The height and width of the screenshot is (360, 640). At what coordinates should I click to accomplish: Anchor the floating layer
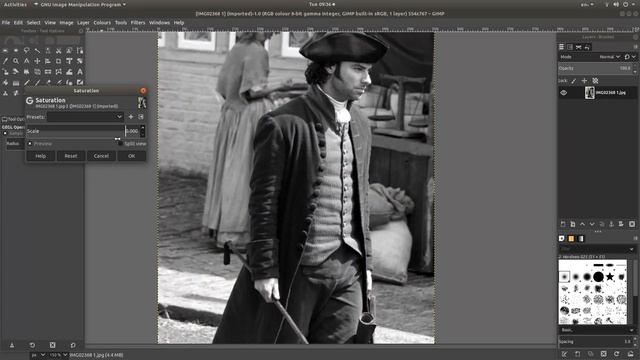click(611, 224)
